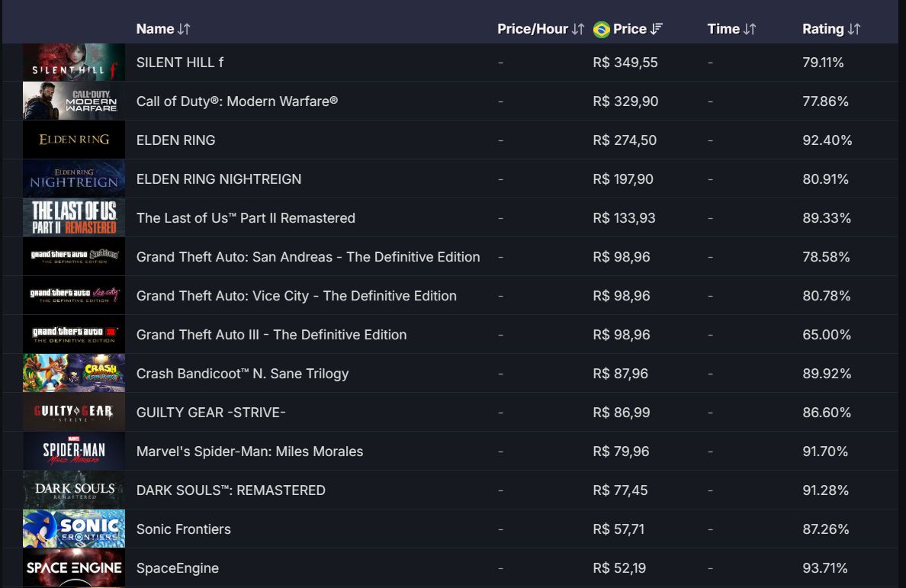The image size is (906, 588).
Task: Sort by Rating arrows icon
Action: coord(854,29)
